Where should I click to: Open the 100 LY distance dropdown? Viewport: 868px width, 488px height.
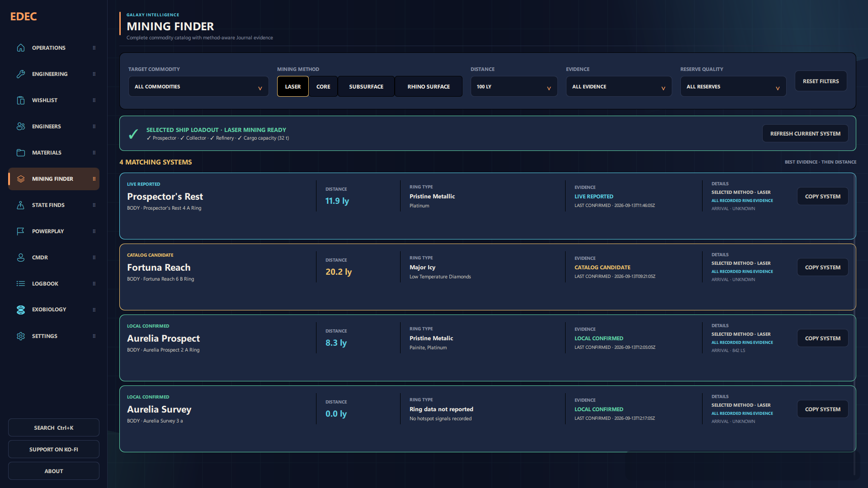(514, 86)
